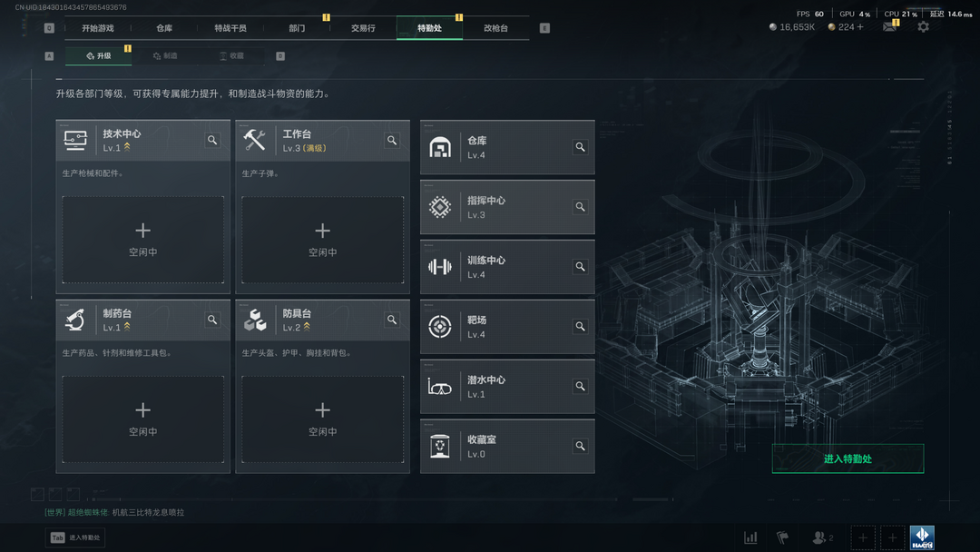Switch to the 交易行 tab

(x=363, y=28)
